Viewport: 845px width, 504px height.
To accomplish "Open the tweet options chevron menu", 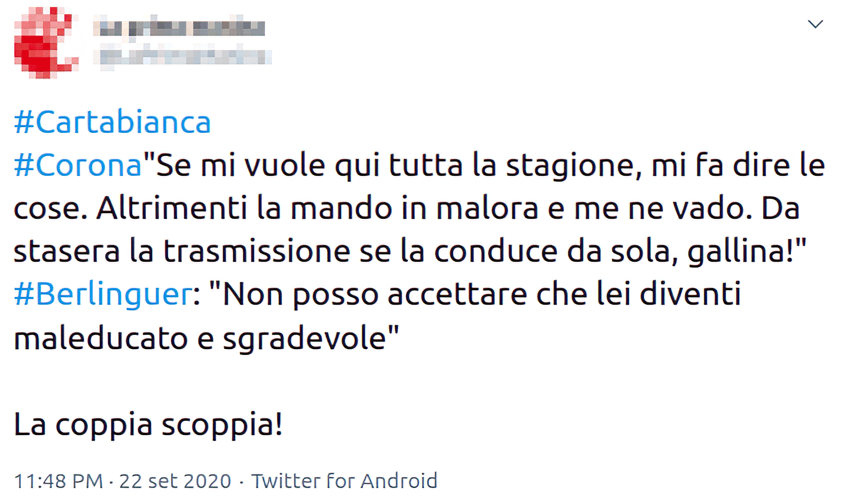I will click(815, 24).
